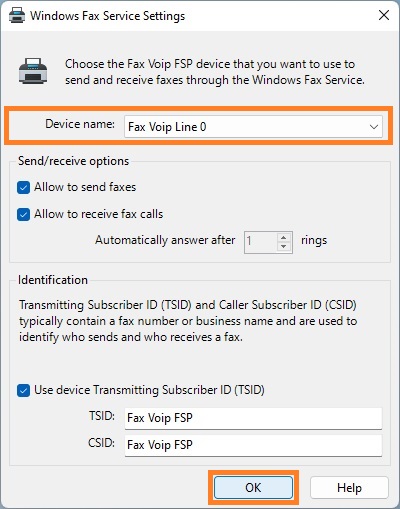Click the fax printer icon in title bar
The image size is (400, 509).
(17, 16)
